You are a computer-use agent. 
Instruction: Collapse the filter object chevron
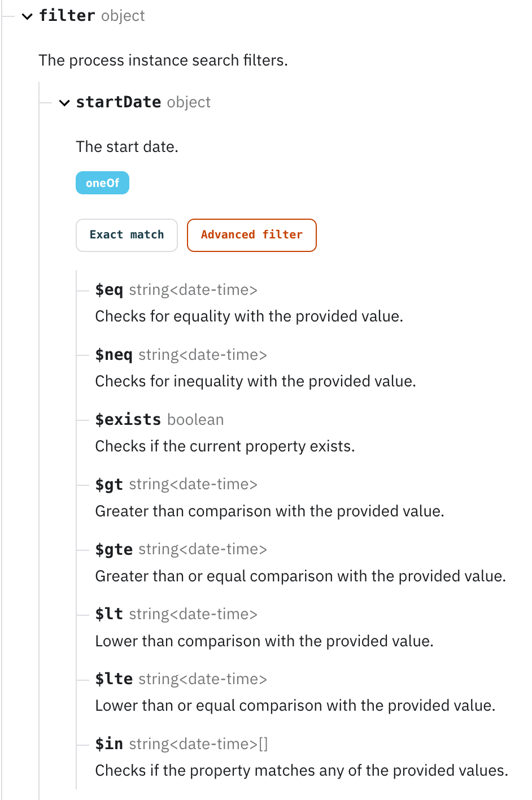tap(27, 16)
